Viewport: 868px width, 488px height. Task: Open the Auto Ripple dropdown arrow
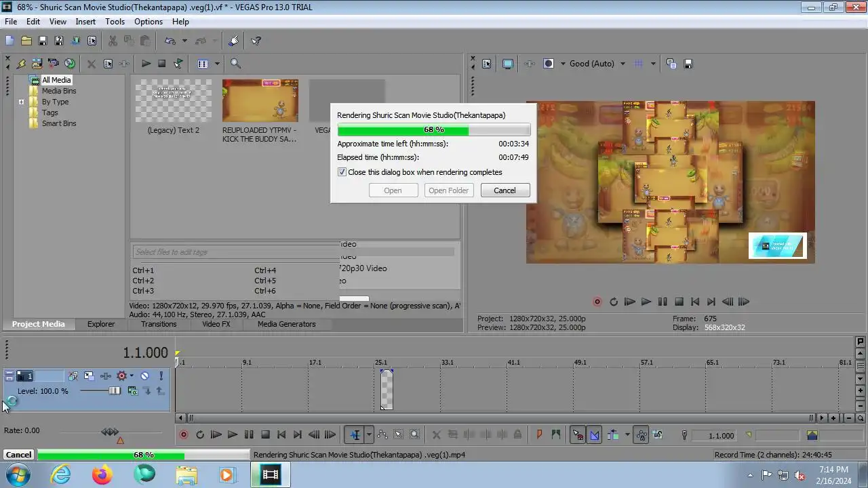coord(627,435)
